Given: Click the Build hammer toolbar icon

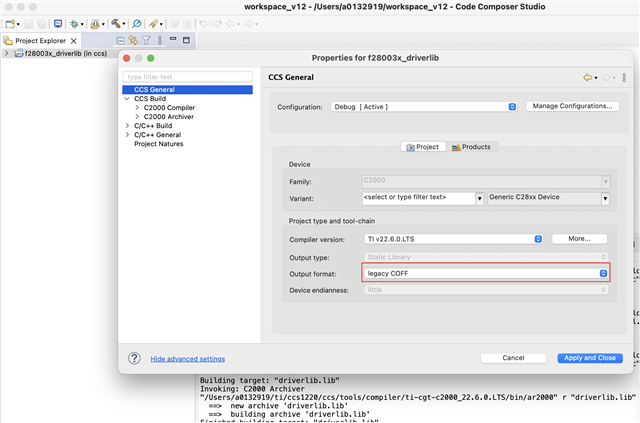Looking at the screenshot, I should click(116, 24).
